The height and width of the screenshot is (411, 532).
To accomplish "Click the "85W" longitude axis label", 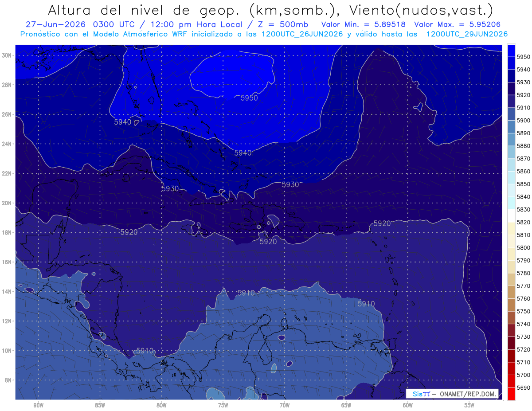I will click(x=100, y=405).
